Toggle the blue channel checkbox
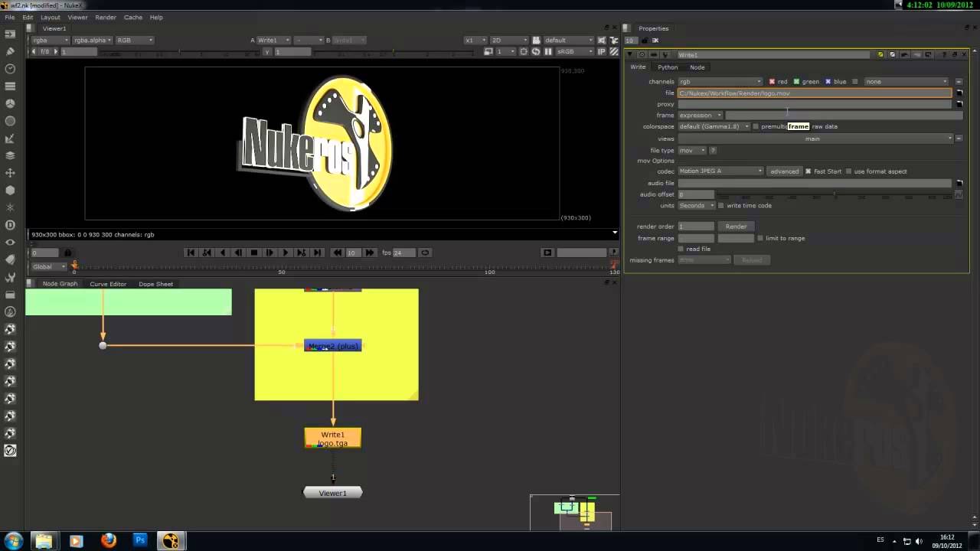980x551 pixels. click(828, 81)
